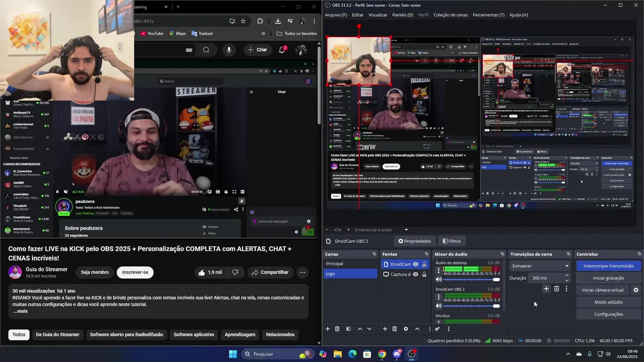Screen dimensions: 644x362
Task: Open Coleção de cenas menu
Action: (x=451, y=15)
